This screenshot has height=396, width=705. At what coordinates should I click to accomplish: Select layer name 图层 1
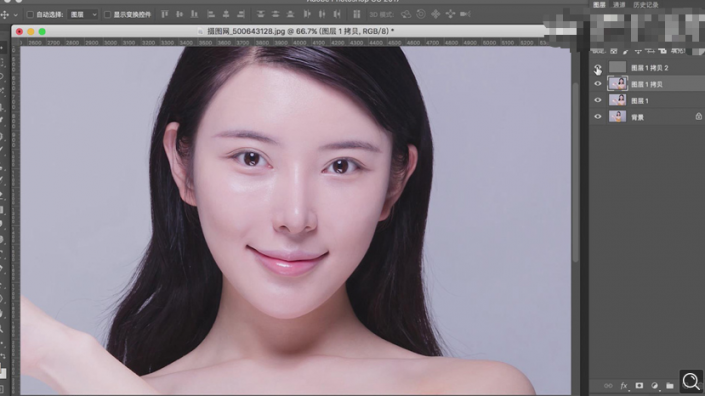tap(640, 101)
